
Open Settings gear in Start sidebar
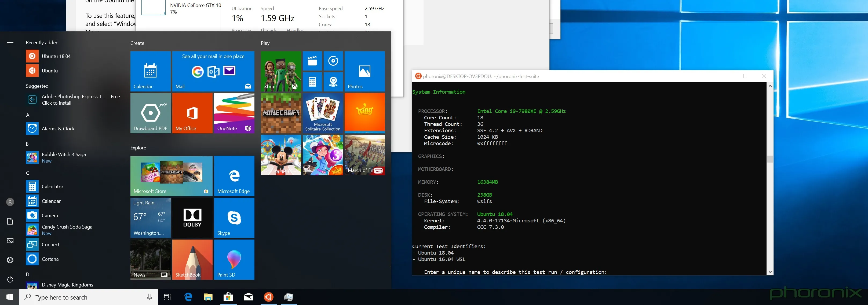(x=10, y=260)
